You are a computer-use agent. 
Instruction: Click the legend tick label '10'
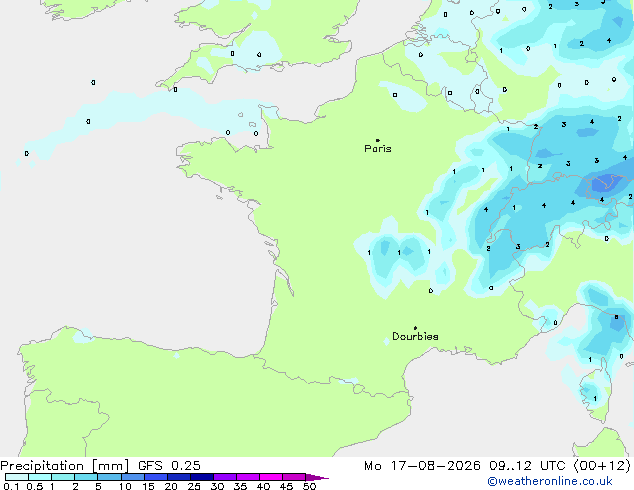(125, 486)
